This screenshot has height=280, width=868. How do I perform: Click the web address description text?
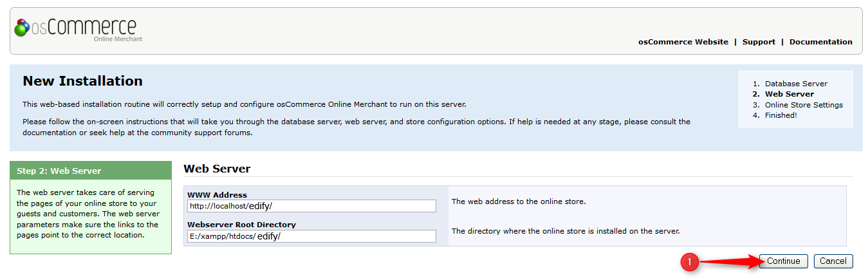point(519,201)
